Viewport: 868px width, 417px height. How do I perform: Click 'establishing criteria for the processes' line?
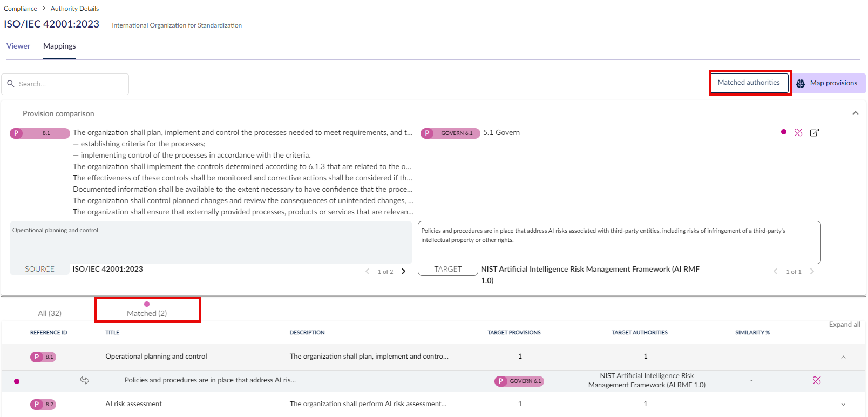click(139, 144)
